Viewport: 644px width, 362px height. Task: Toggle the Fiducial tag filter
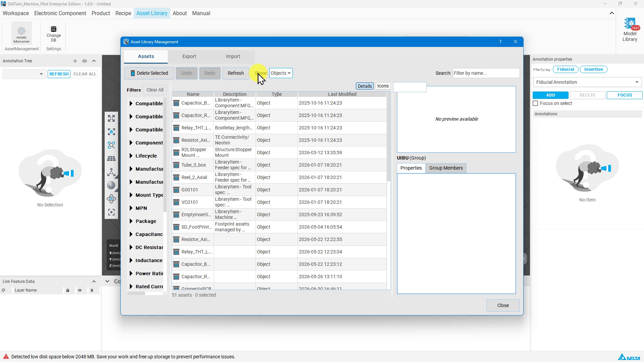[x=566, y=69]
